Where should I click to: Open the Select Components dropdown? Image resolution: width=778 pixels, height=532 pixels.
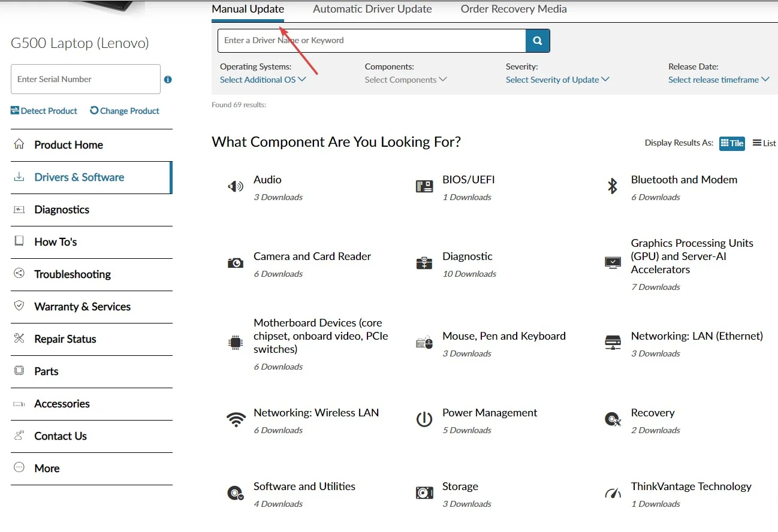click(x=406, y=80)
